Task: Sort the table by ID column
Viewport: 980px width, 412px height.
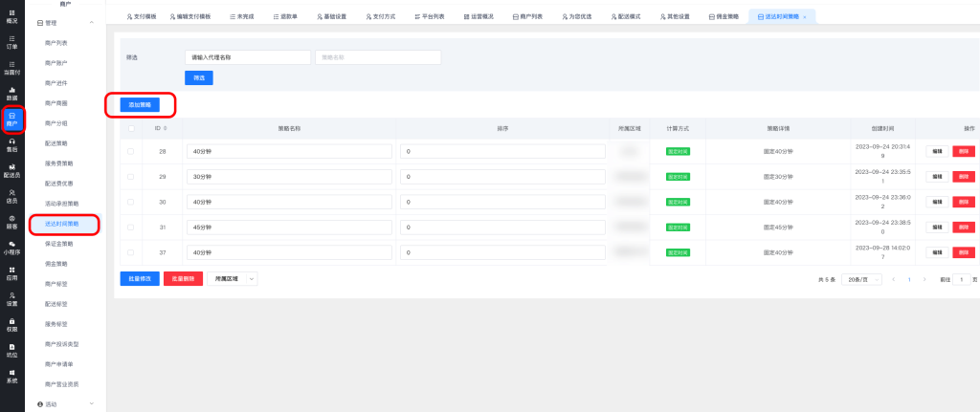Action: [166, 128]
